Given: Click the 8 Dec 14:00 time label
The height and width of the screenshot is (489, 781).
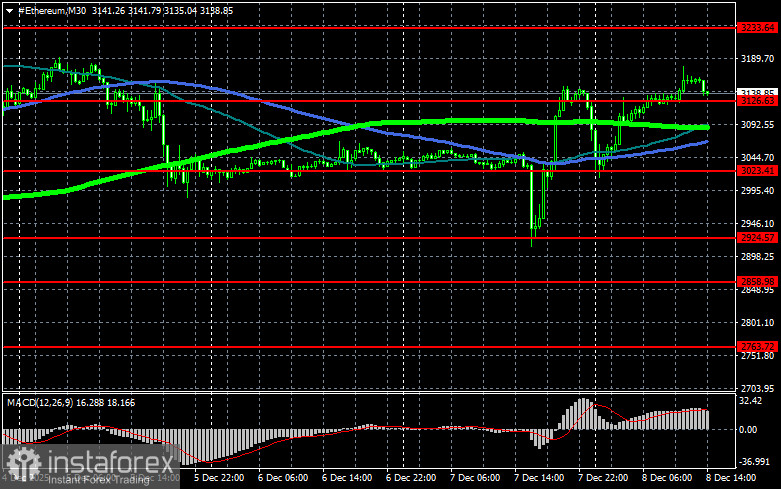Looking at the screenshot, I should coord(731,478).
